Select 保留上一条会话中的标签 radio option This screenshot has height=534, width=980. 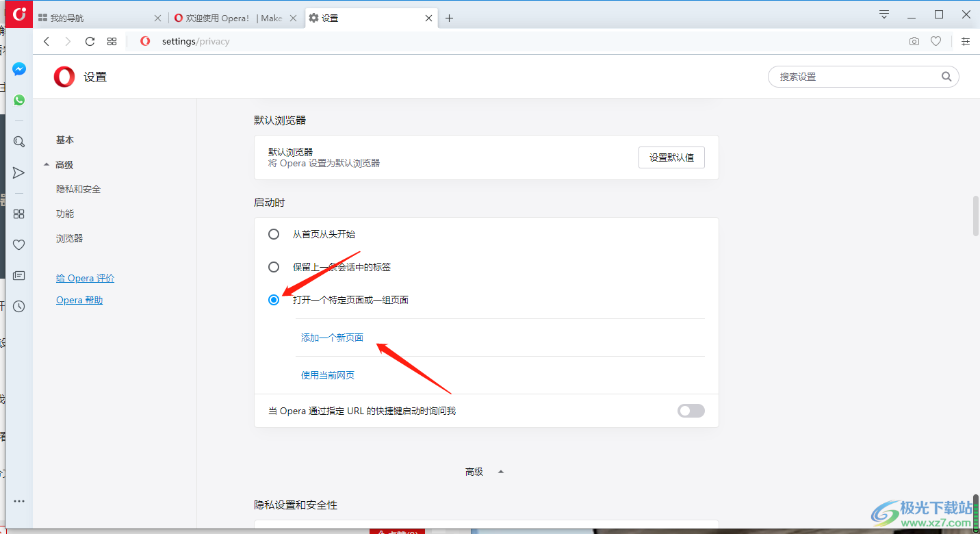click(274, 267)
